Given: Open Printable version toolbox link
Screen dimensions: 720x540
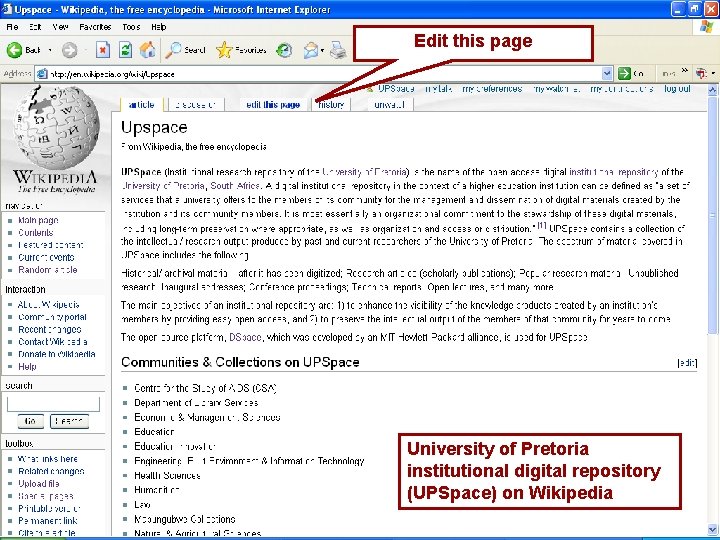Looking at the screenshot, I should [49, 508].
